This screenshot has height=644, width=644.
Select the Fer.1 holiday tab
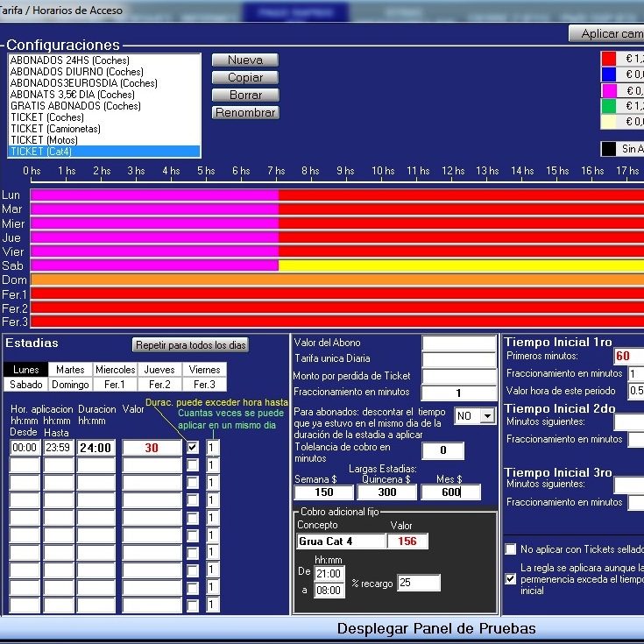[115, 385]
